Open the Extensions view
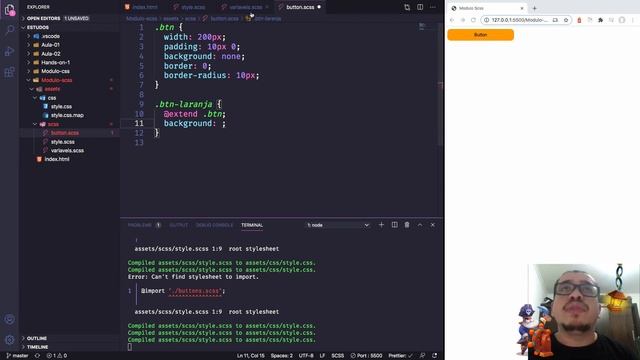Image resolution: width=640 pixels, height=360 pixels. (x=9, y=73)
